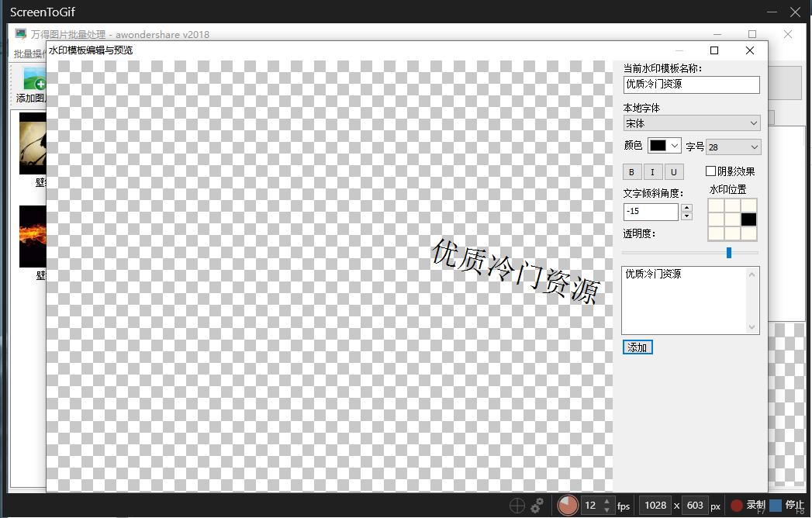Increase the text tilt angle
The width and height of the screenshot is (812, 518).
(686, 208)
